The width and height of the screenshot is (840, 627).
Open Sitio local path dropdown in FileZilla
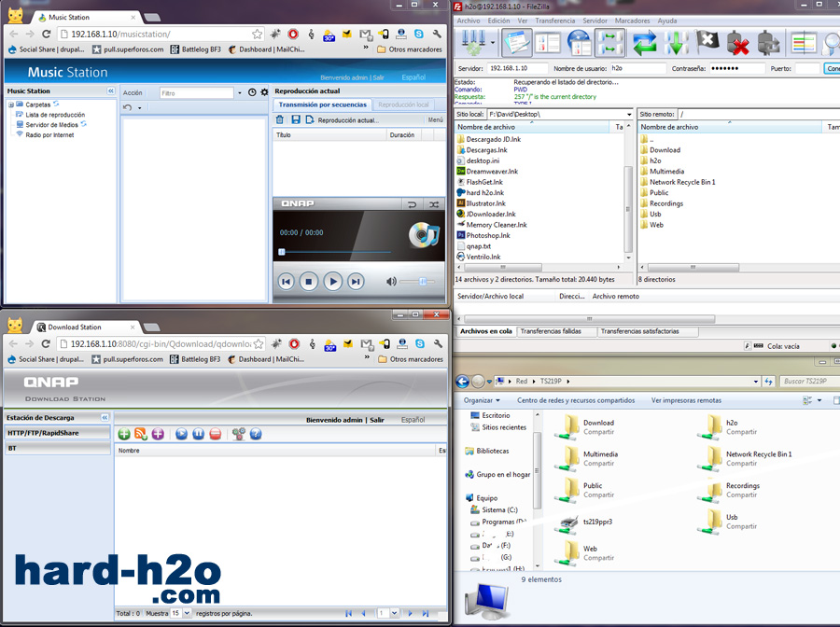629,115
